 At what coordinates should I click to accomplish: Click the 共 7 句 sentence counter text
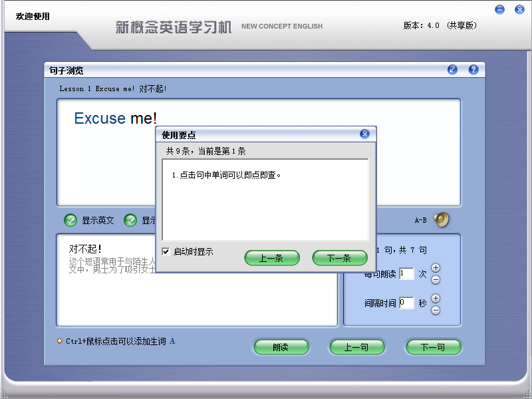pyautogui.click(x=412, y=250)
